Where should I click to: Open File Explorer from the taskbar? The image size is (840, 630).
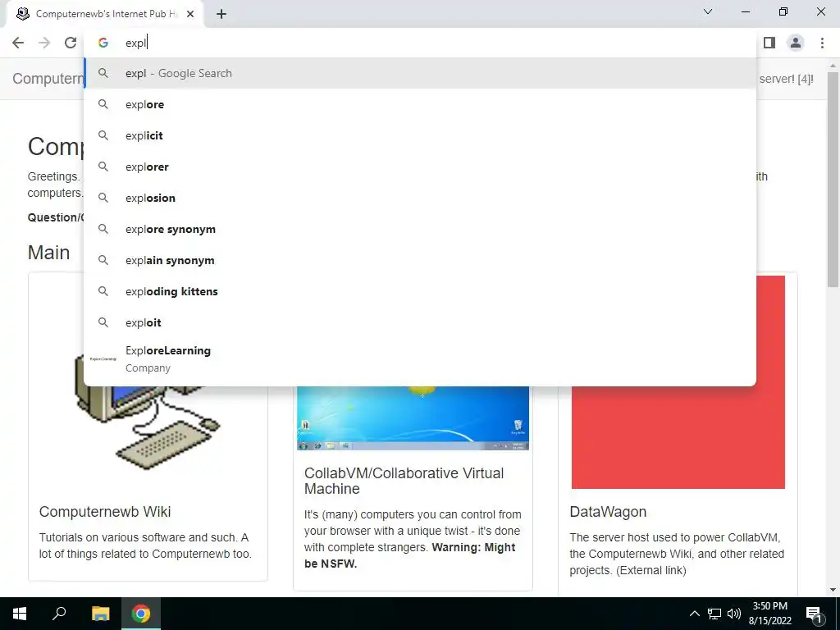point(100,614)
